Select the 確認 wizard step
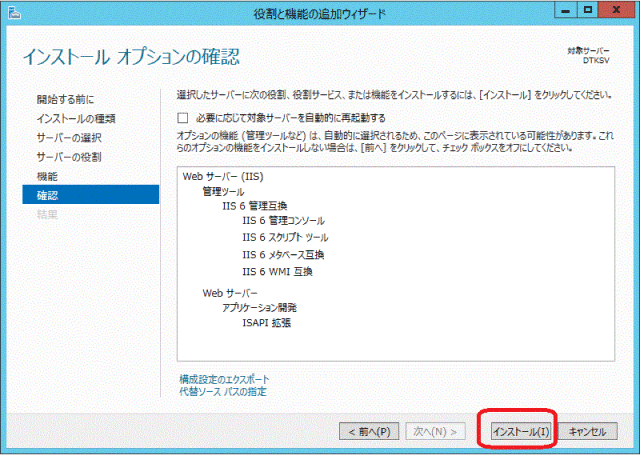The image size is (640, 455). point(91,195)
